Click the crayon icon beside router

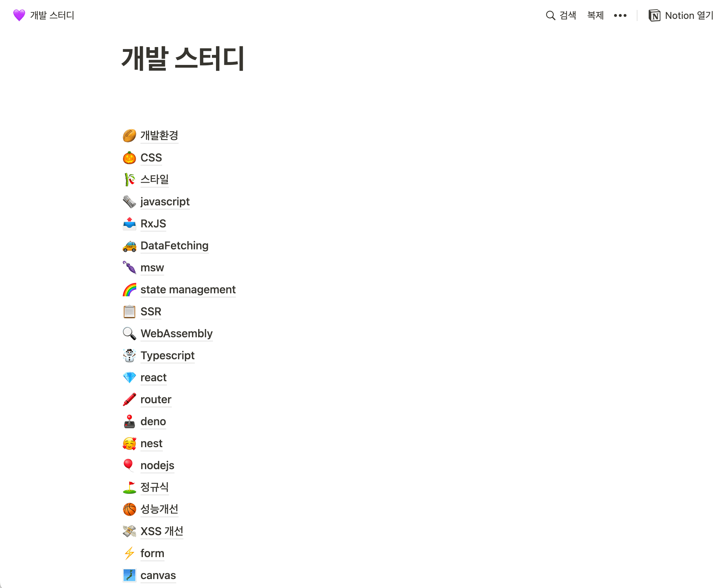point(129,399)
